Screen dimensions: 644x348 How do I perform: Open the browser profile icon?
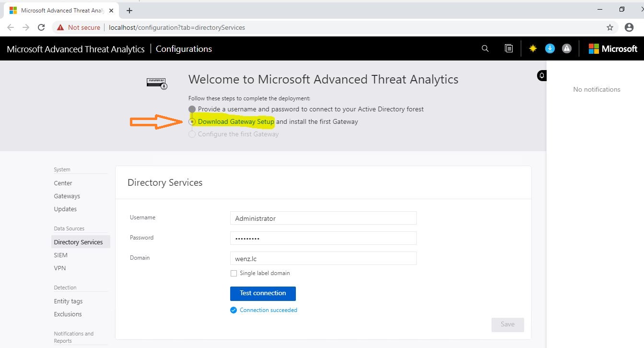coord(629,27)
